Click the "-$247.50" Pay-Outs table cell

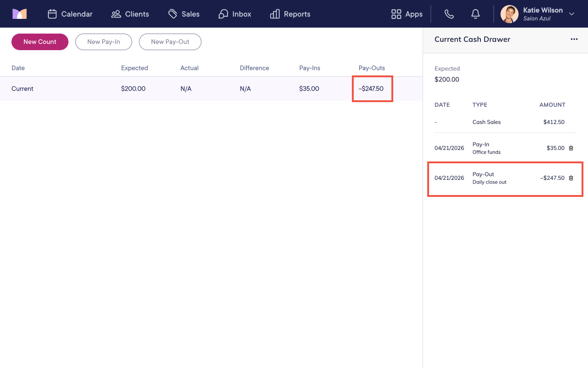371,88
